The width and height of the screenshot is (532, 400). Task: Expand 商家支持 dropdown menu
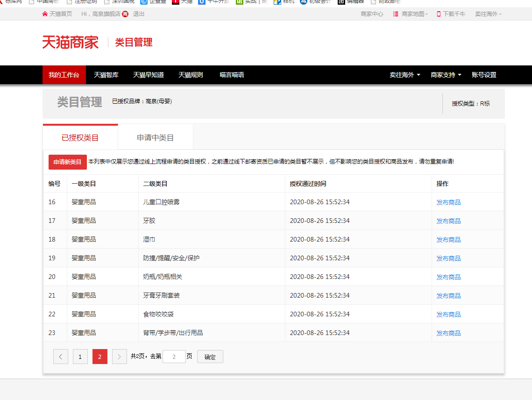coord(446,75)
